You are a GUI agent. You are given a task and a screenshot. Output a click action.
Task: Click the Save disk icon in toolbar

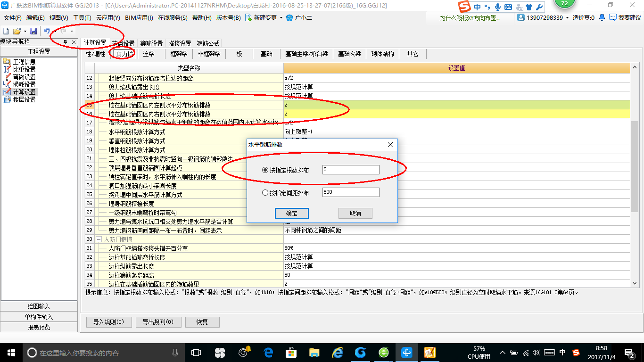point(33,31)
